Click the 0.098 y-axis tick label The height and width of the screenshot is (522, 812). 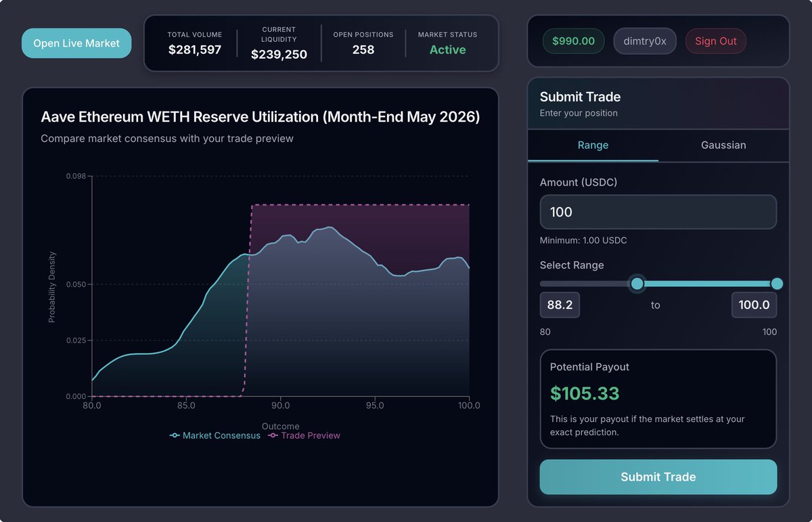tap(75, 176)
